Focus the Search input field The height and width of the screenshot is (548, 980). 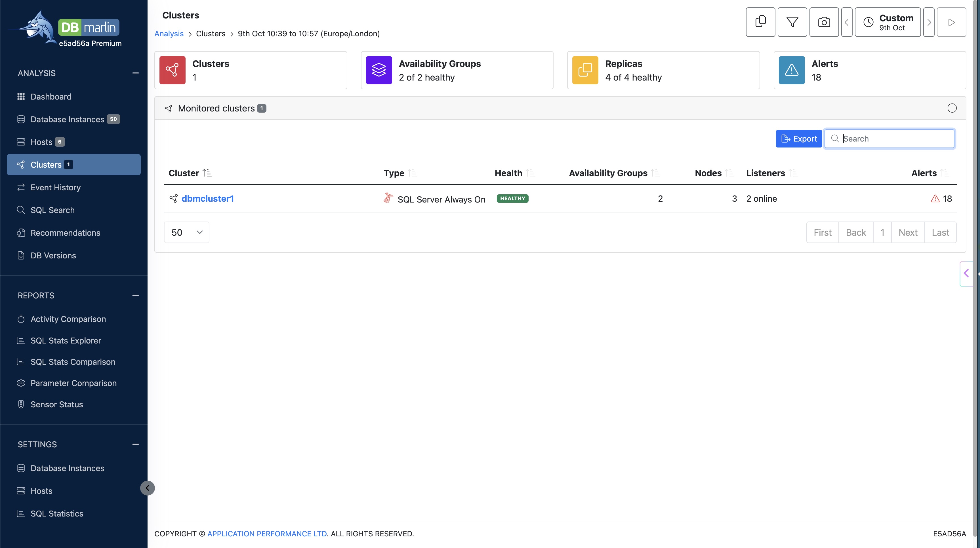click(x=889, y=138)
